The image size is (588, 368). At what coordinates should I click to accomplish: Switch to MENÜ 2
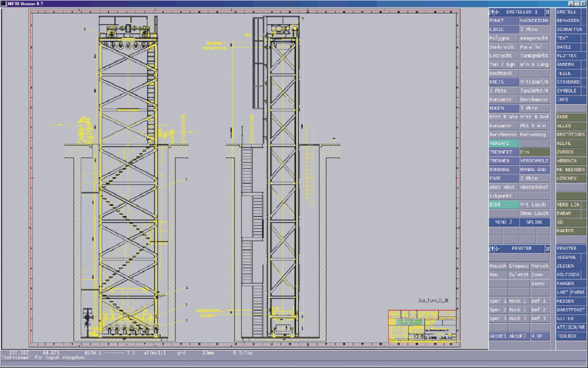(x=504, y=222)
